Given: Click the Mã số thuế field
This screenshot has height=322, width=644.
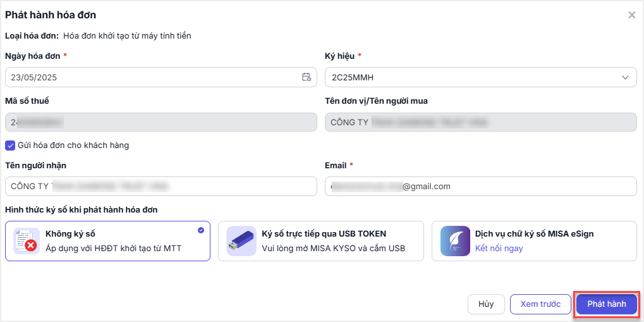Looking at the screenshot, I should [x=161, y=122].
